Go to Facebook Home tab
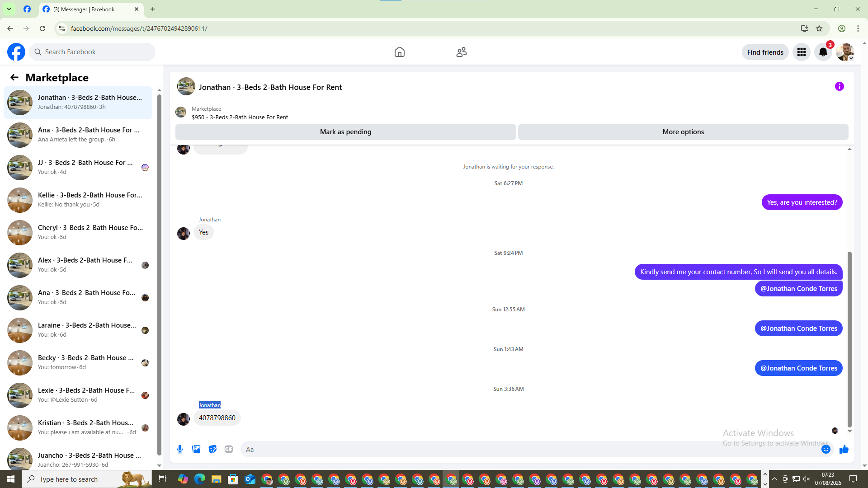868x488 pixels. [x=399, y=52]
